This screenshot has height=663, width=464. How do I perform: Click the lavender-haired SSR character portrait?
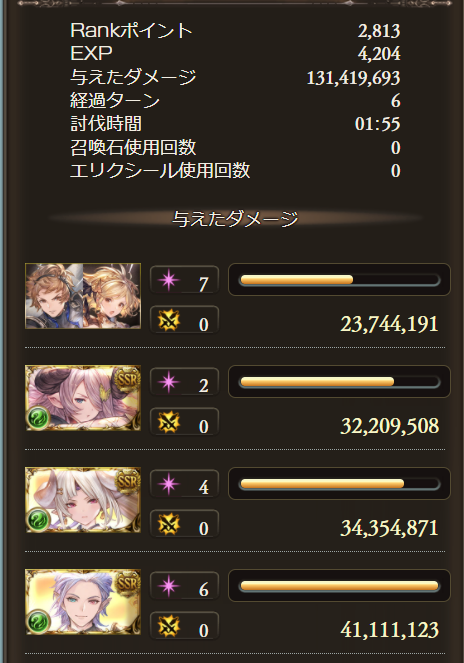tap(83, 602)
